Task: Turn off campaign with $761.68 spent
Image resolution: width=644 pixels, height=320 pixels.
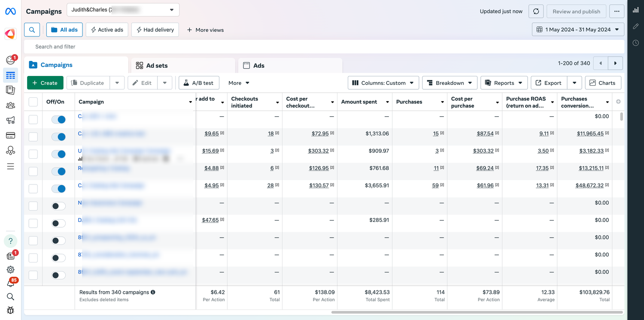Action: point(58,172)
